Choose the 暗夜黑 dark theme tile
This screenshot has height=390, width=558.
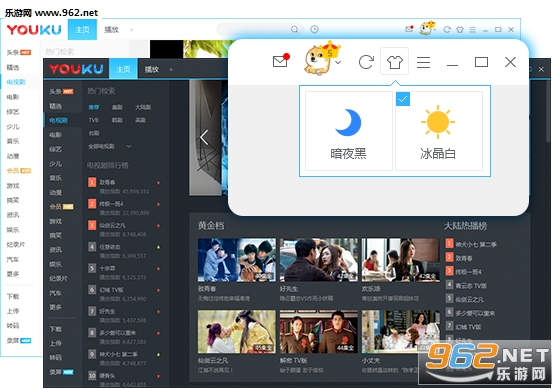[x=349, y=131]
